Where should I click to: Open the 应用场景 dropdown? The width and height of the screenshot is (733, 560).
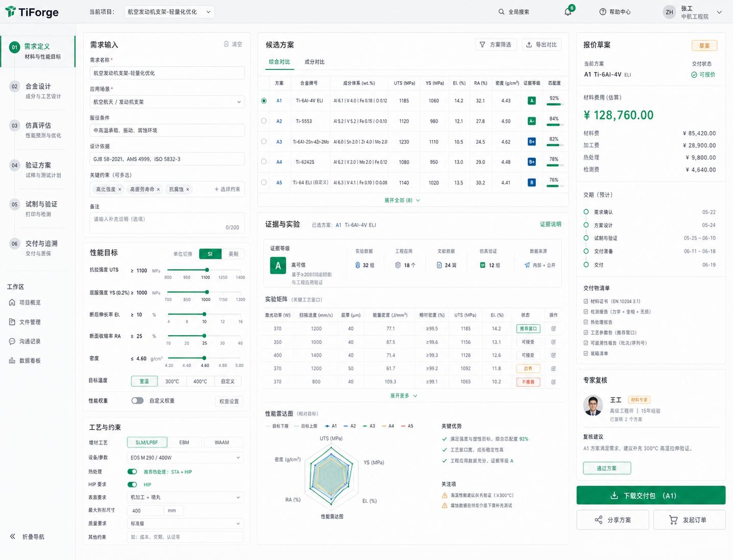pyautogui.click(x=167, y=102)
